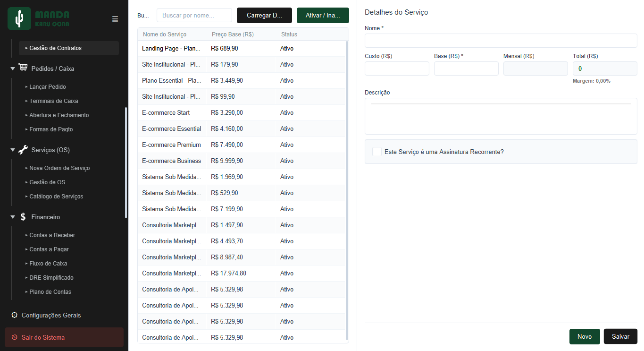Click the Sair do Sistema icon
The height and width of the screenshot is (351, 644).
pos(14,337)
